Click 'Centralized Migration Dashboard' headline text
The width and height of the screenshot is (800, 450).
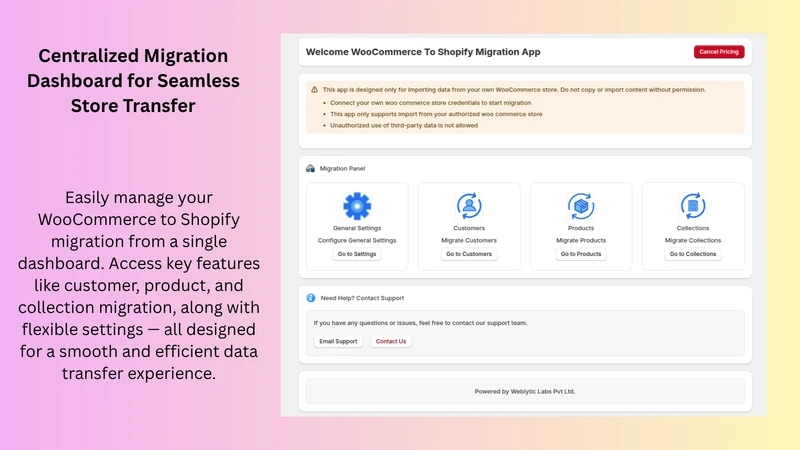click(x=133, y=81)
